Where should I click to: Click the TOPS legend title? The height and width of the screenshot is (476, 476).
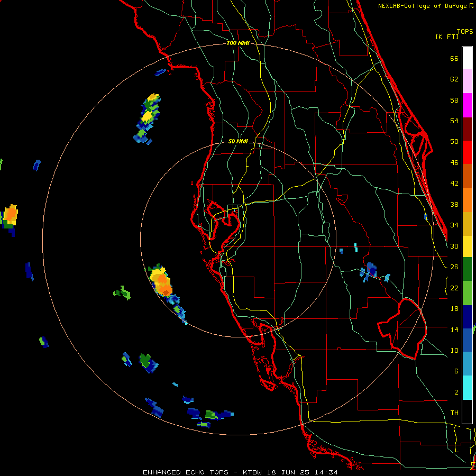465,31
